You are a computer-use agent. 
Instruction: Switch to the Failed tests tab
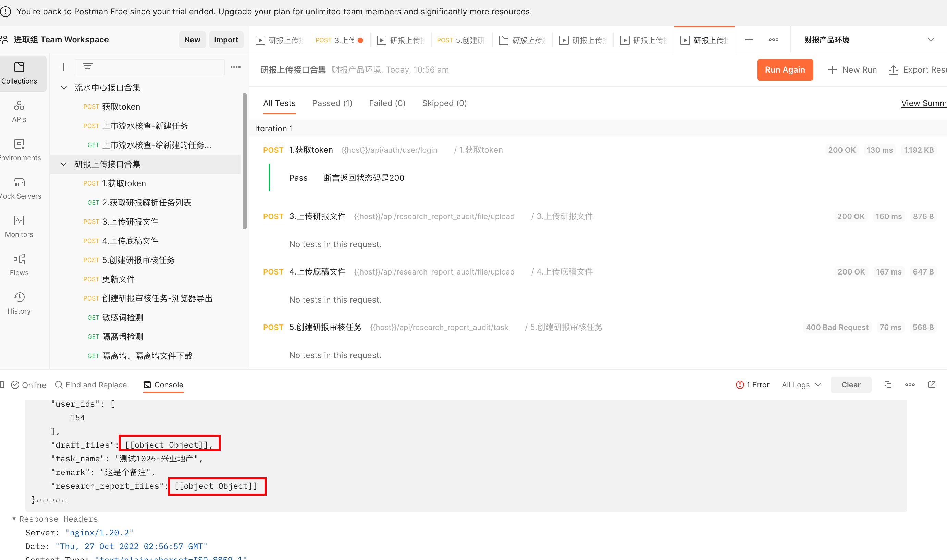387,103
